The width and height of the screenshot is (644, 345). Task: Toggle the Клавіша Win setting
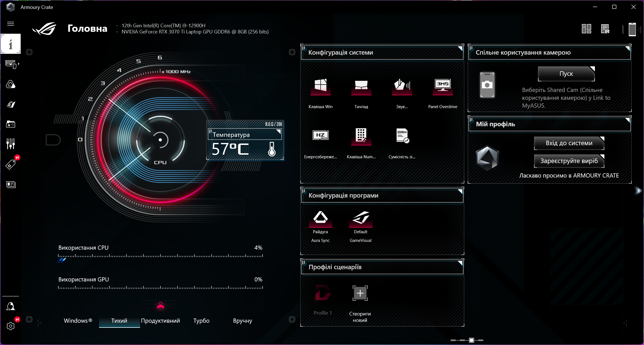point(320,86)
